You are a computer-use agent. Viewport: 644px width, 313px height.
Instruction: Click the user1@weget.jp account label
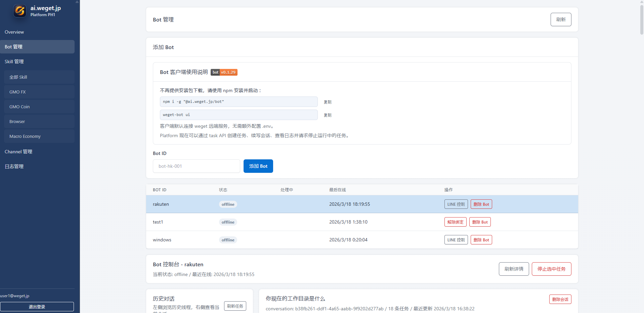pyautogui.click(x=15, y=296)
